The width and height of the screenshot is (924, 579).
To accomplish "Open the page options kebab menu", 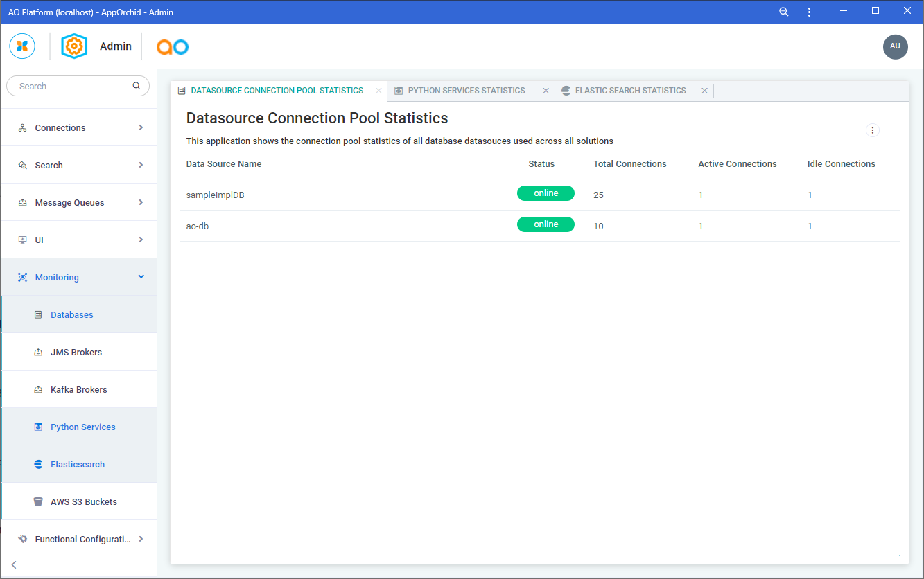I will click(873, 130).
